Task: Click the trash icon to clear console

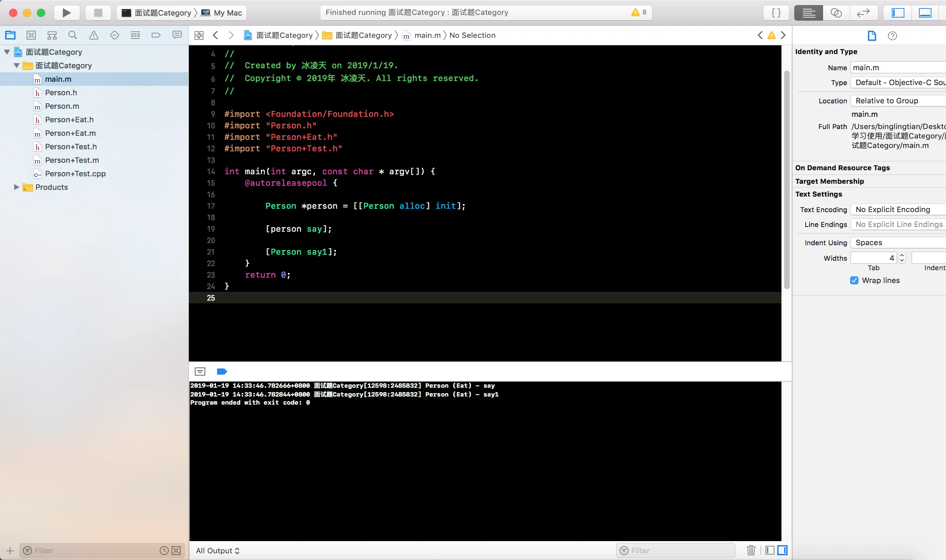Action: pos(751,550)
